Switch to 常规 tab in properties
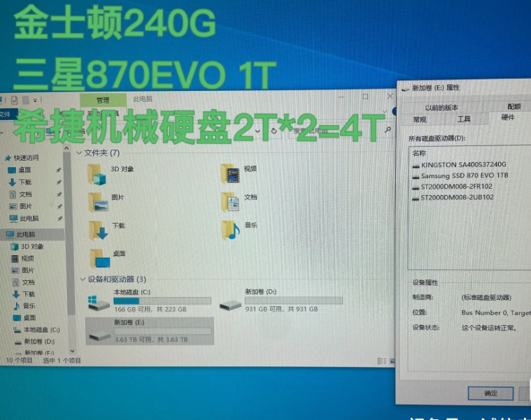This screenshot has width=531, height=420. (420, 120)
